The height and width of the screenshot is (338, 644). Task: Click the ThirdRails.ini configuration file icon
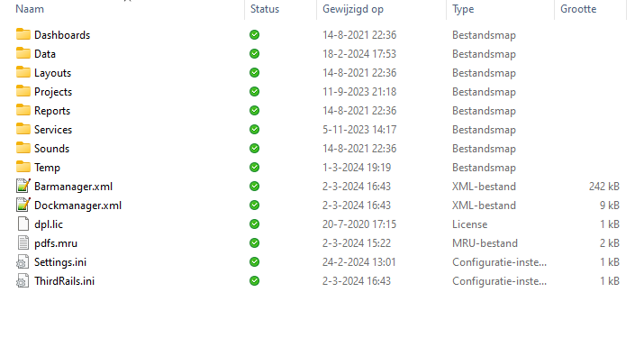click(23, 280)
